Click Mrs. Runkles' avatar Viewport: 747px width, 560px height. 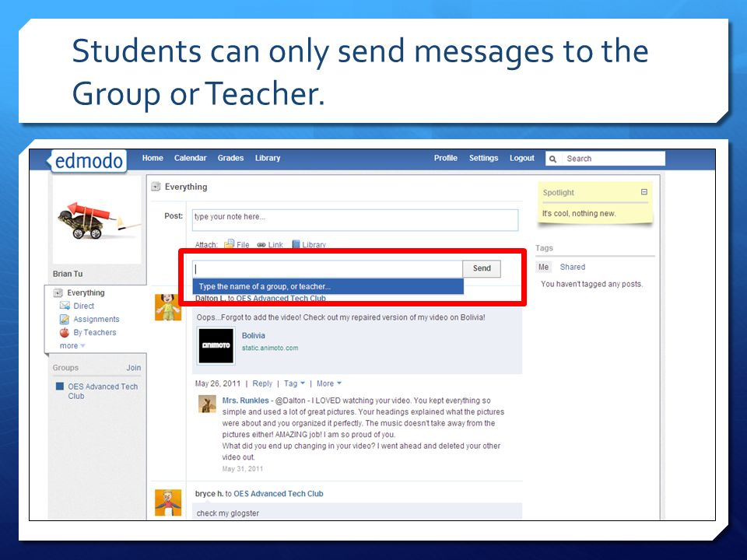pos(207,404)
